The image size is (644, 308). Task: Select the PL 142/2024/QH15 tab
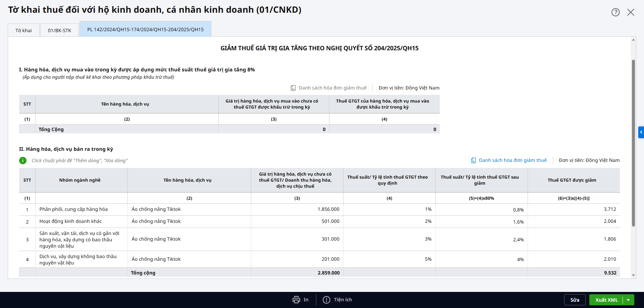tap(145, 29)
